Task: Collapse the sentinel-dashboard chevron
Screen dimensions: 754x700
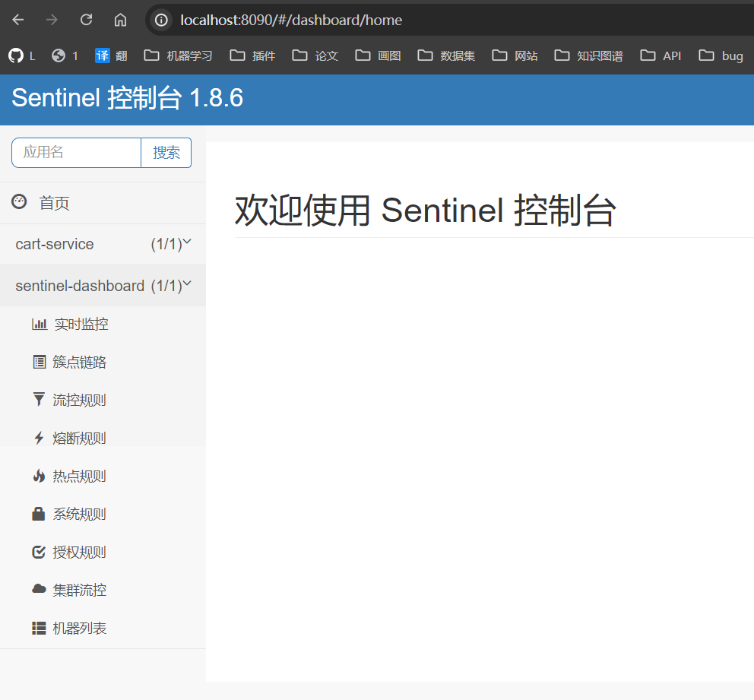Action: [187, 283]
